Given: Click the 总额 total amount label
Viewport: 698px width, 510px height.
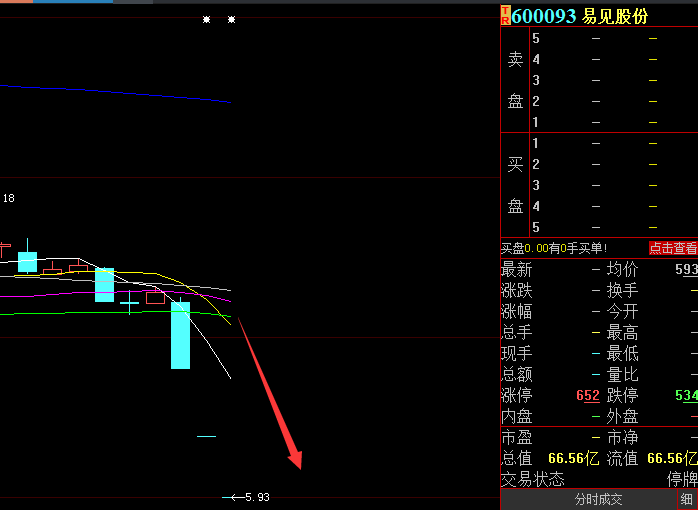Looking at the screenshot, I should coord(517,374).
